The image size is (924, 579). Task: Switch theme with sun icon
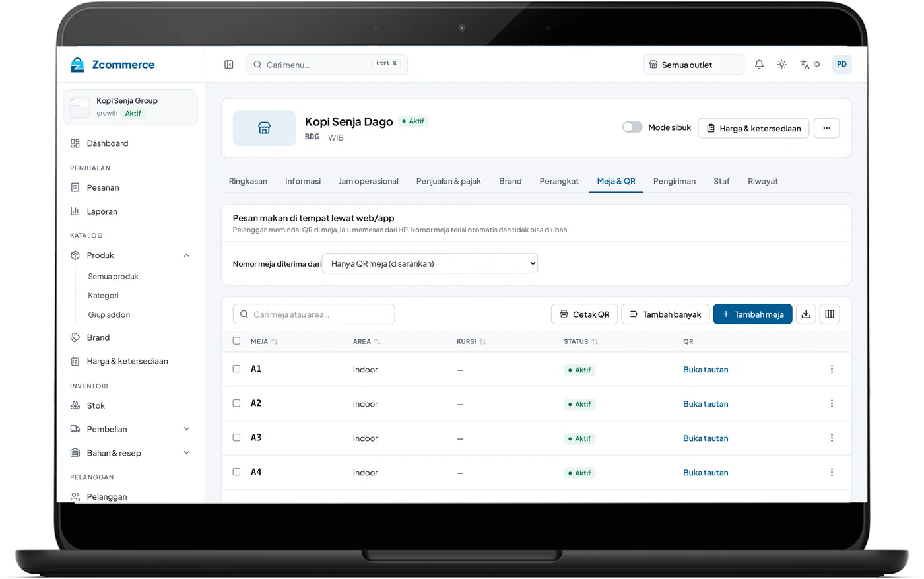pos(781,65)
